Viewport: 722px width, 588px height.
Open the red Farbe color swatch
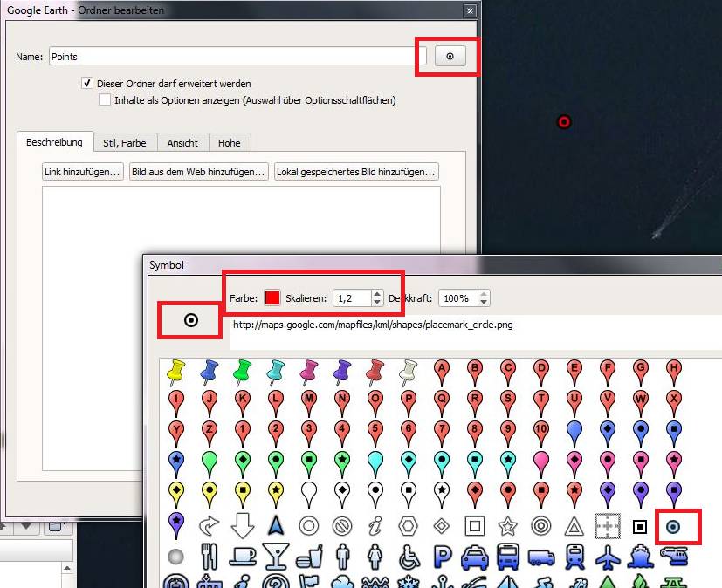(x=272, y=298)
